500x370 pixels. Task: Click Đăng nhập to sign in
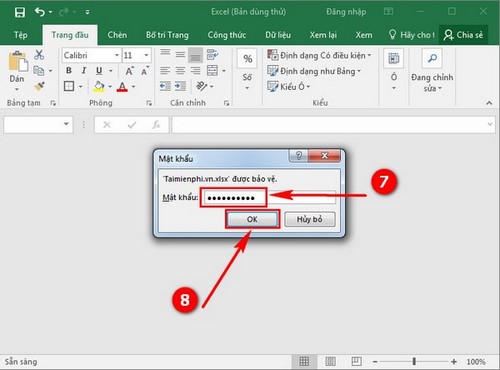point(346,12)
